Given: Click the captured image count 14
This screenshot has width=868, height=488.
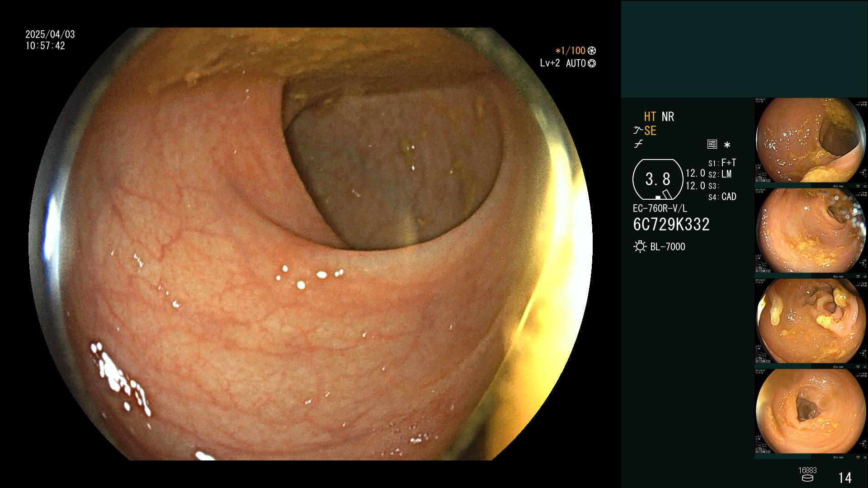Looking at the screenshot, I should (845, 478).
